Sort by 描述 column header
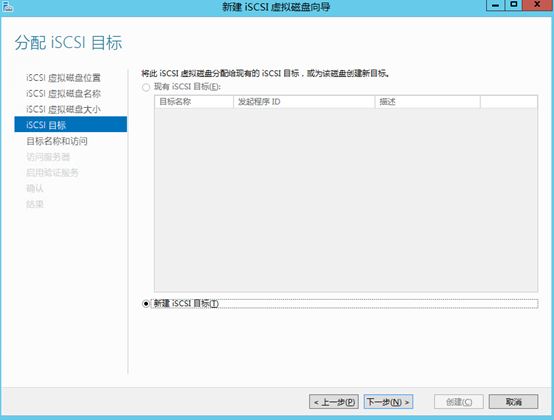Screen dimensions: 554x420 coord(428,102)
